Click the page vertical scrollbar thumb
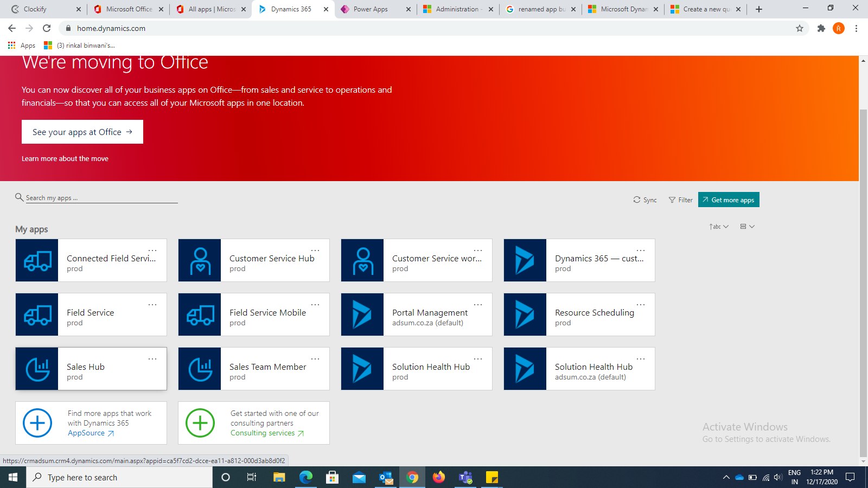 (x=863, y=282)
